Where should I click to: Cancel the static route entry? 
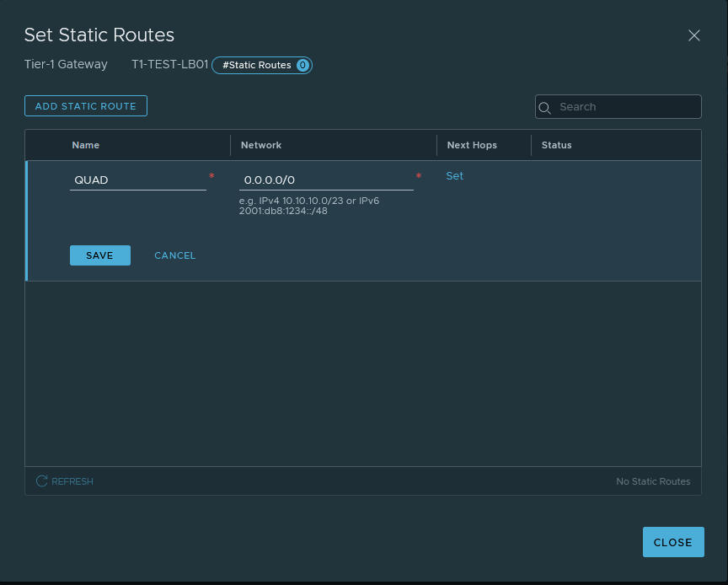(x=174, y=255)
